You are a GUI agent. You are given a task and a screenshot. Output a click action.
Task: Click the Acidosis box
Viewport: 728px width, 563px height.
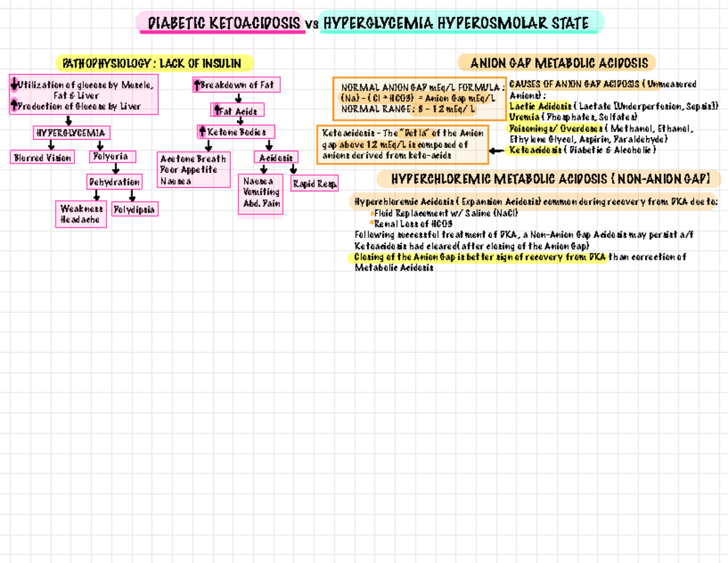click(x=276, y=157)
